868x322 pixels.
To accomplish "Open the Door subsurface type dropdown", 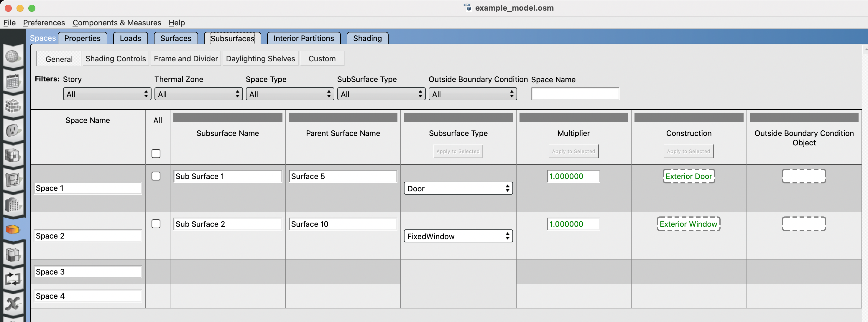I will pos(458,188).
